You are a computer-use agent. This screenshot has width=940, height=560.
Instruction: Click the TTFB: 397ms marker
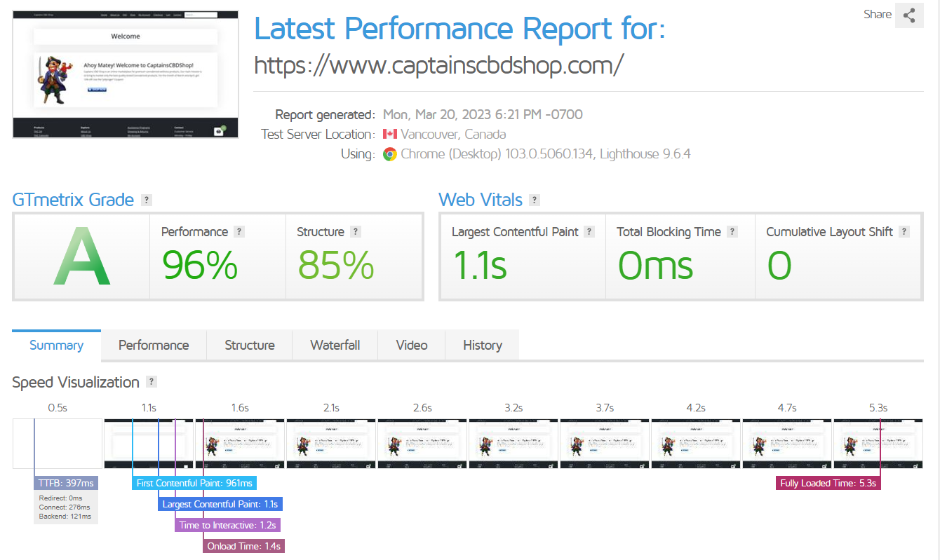click(x=66, y=483)
